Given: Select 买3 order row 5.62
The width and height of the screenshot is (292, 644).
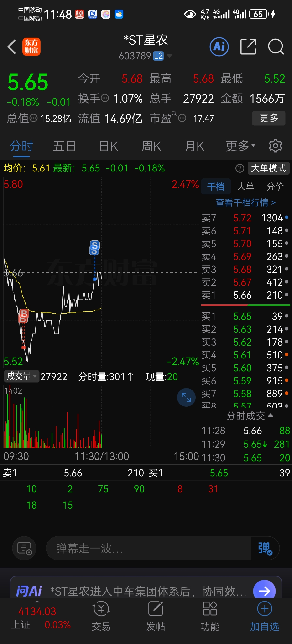Looking at the screenshot, I should [245, 342].
